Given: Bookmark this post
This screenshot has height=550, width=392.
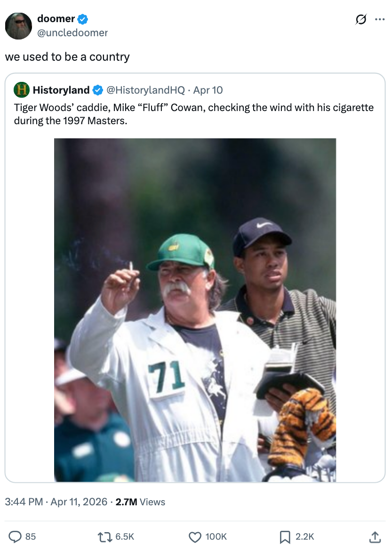Looking at the screenshot, I should pos(285,536).
